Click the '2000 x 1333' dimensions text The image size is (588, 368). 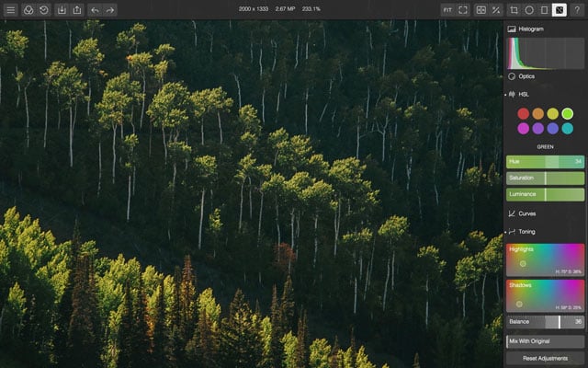(254, 9)
